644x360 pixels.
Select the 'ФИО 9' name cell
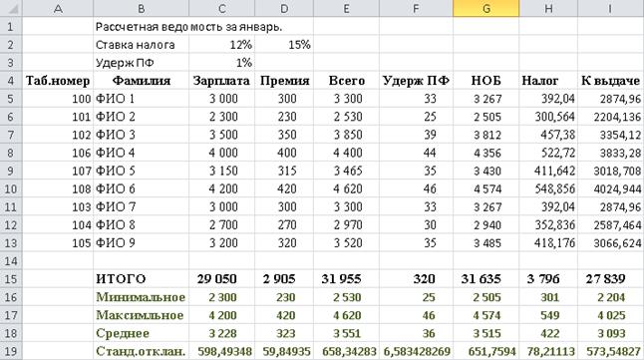[141, 243]
